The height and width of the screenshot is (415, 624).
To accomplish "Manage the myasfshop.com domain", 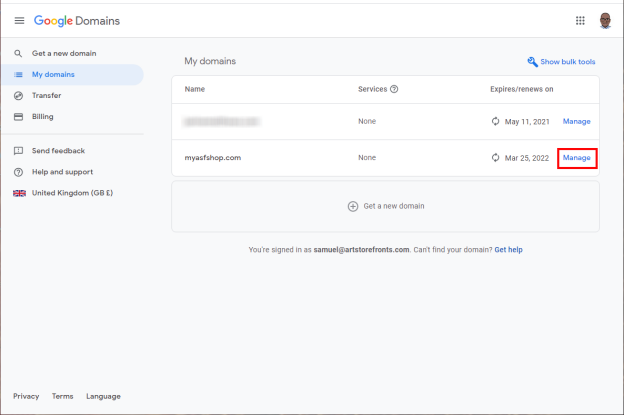I will pos(577,158).
